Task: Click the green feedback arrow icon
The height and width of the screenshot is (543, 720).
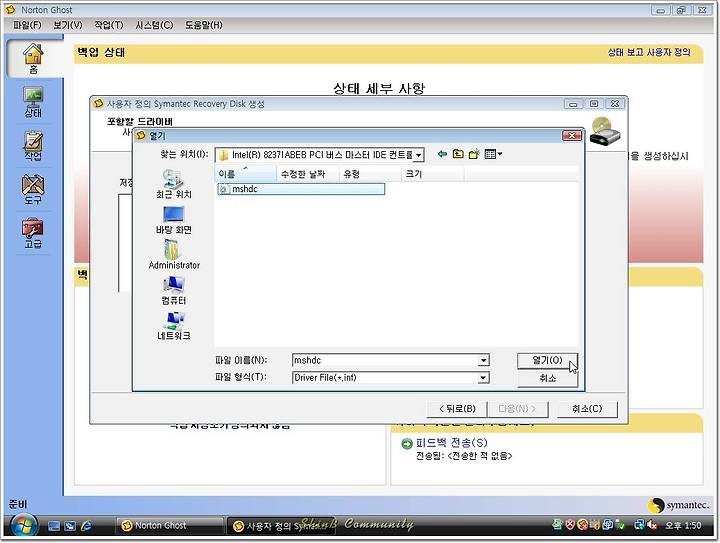Action: pos(406,443)
